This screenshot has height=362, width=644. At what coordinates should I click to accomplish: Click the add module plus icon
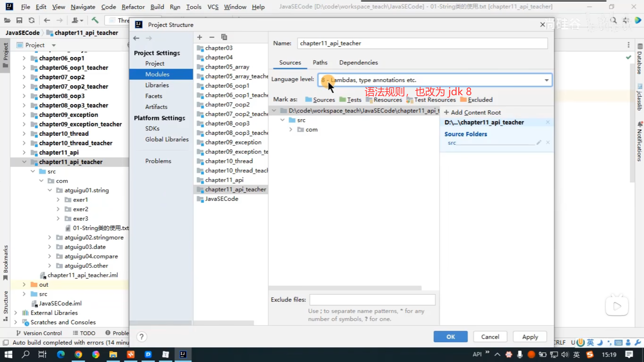200,37
